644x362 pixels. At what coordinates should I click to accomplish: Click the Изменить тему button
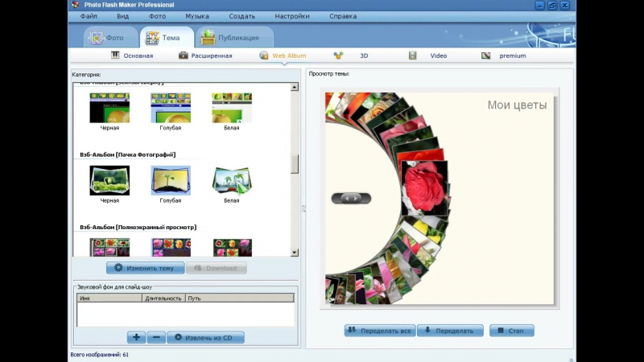145,268
